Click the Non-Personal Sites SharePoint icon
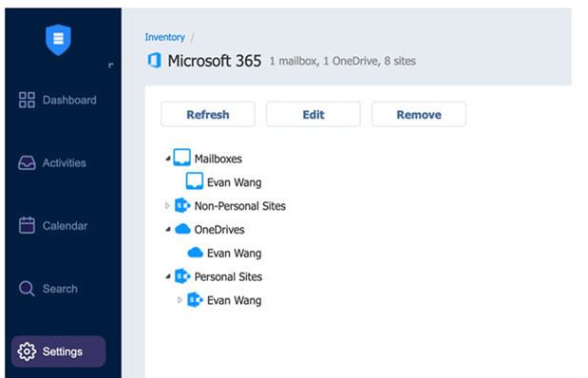588x378 pixels. pyautogui.click(x=182, y=205)
